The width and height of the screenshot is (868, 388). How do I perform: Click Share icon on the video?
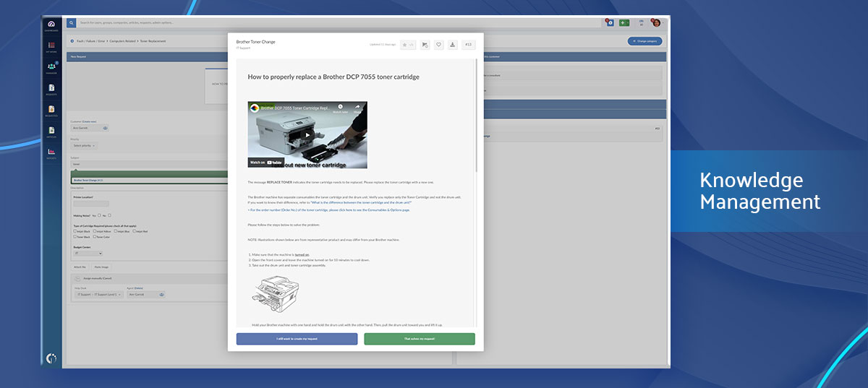coord(357,109)
